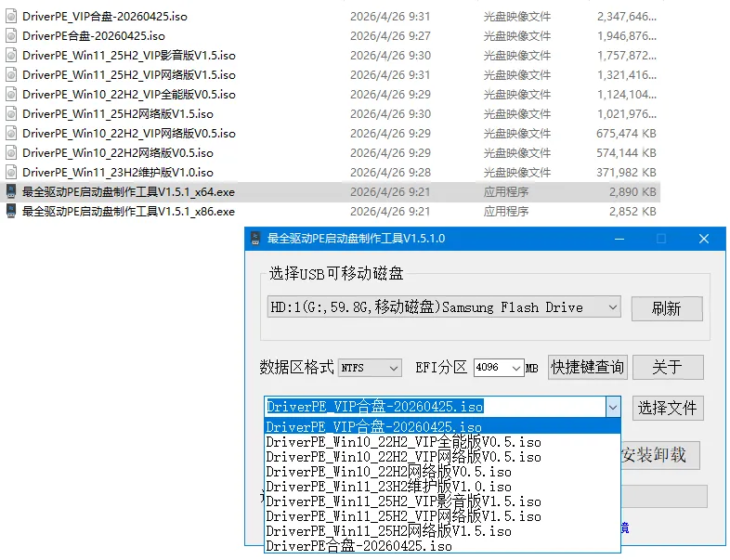Click 应用程序 type of the x86.exe row

pyautogui.click(x=506, y=212)
